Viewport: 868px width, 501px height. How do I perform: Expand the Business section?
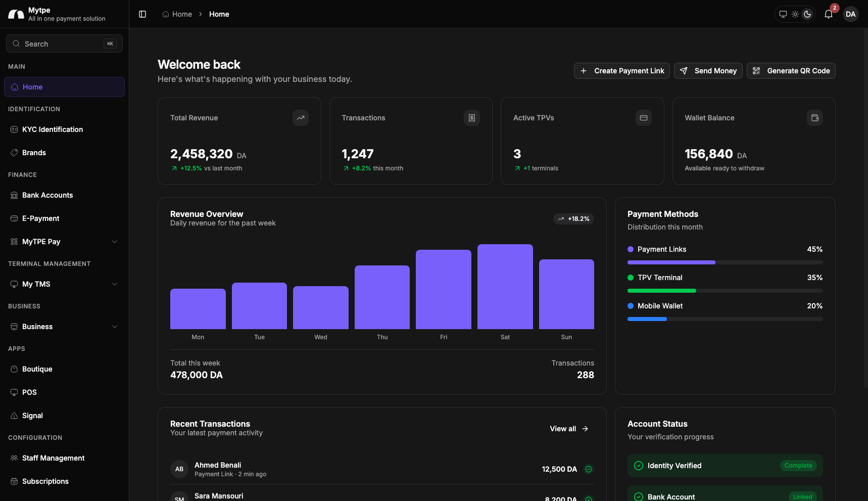[64, 327]
